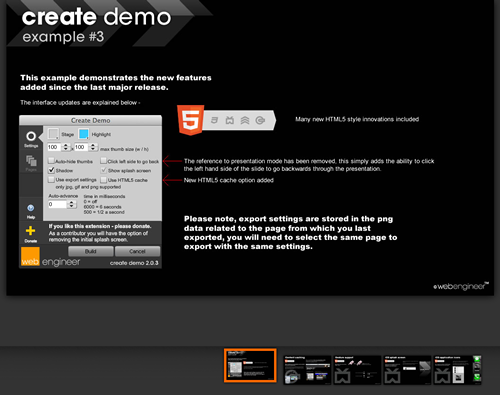This screenshot has height=395, width=500.
Task: Tick Click left side to go back
Action: tap(104, 161)
